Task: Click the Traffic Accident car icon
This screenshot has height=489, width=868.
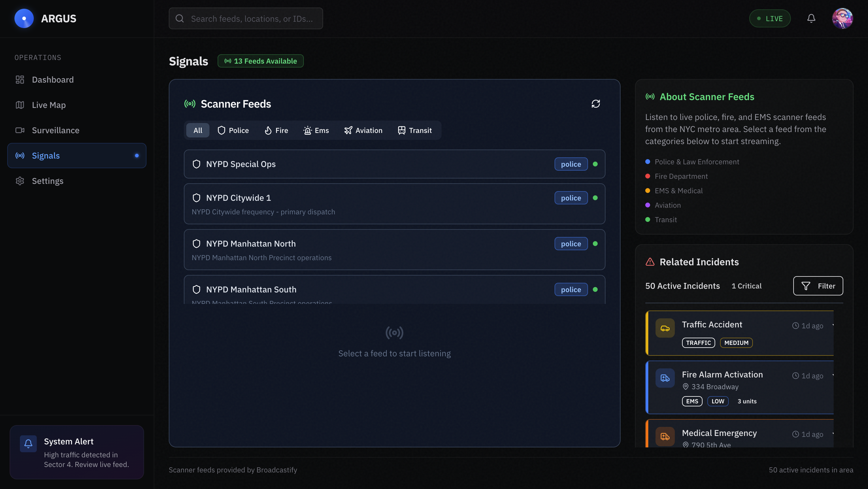Action: pyautogui.click(x=665, y=328)
